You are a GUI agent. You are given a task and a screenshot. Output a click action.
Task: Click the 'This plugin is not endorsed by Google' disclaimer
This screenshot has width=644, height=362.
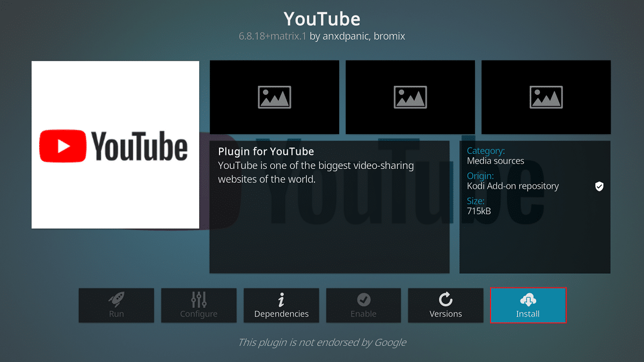pyautogui.click(x=322, y=342)
